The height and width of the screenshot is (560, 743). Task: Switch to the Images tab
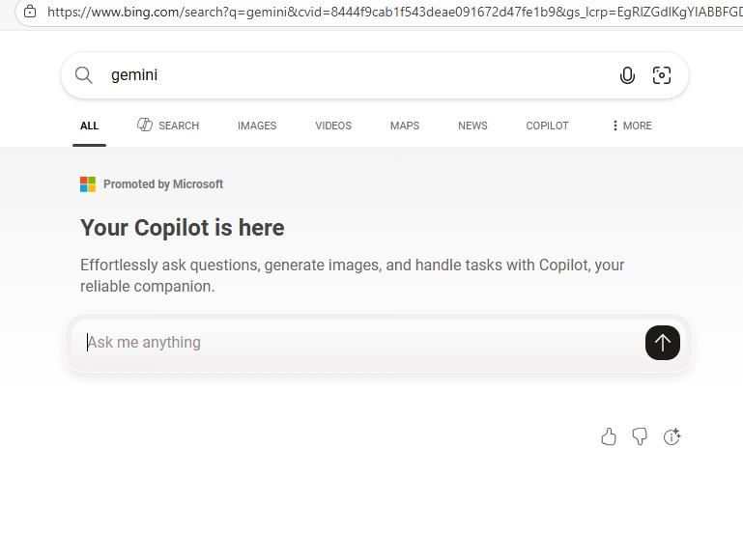point(257,126)
